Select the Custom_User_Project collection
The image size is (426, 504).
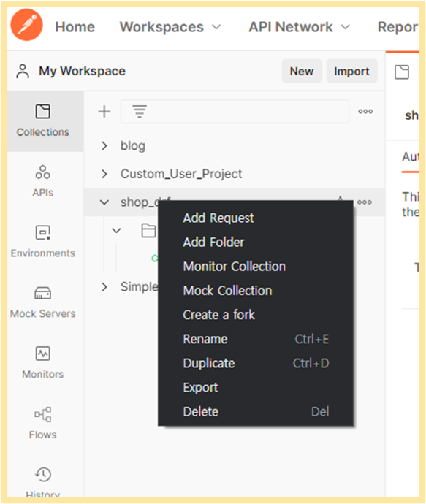[x=181, y=174]
